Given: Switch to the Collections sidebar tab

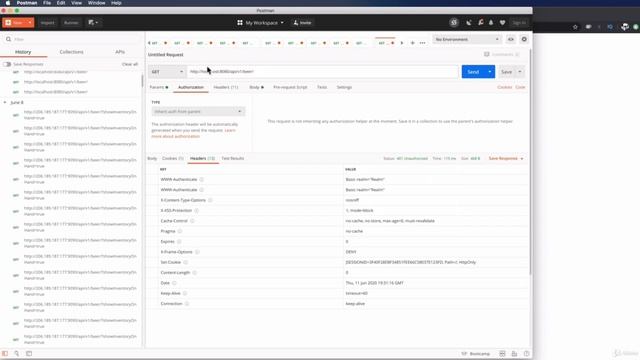Looking at the screenshot, I should point(71,52).
